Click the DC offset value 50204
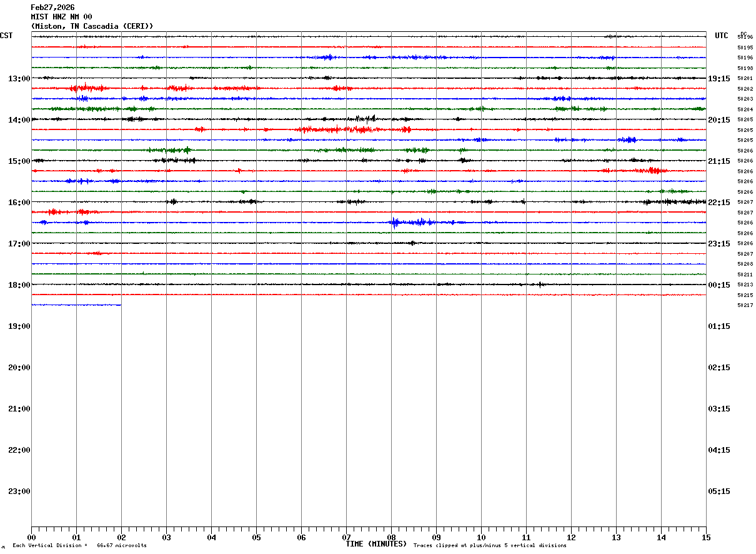 [745, 109]
